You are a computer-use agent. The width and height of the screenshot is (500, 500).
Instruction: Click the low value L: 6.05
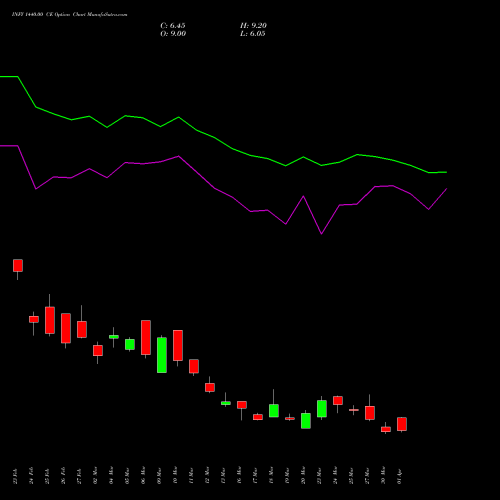coord(253,34)
